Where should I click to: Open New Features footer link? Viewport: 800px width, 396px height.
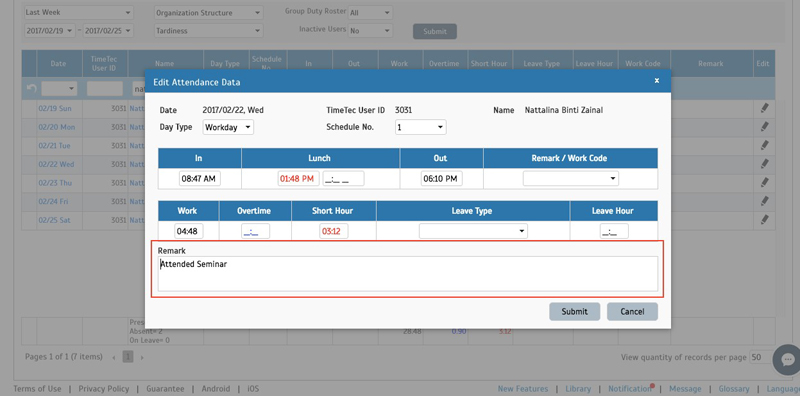[x=523, y=389]
